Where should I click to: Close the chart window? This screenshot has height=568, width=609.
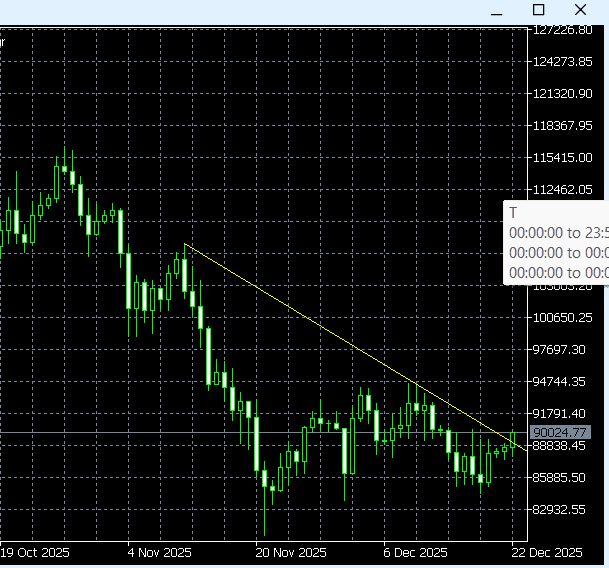pyautogui.click(x=580, y=10)
